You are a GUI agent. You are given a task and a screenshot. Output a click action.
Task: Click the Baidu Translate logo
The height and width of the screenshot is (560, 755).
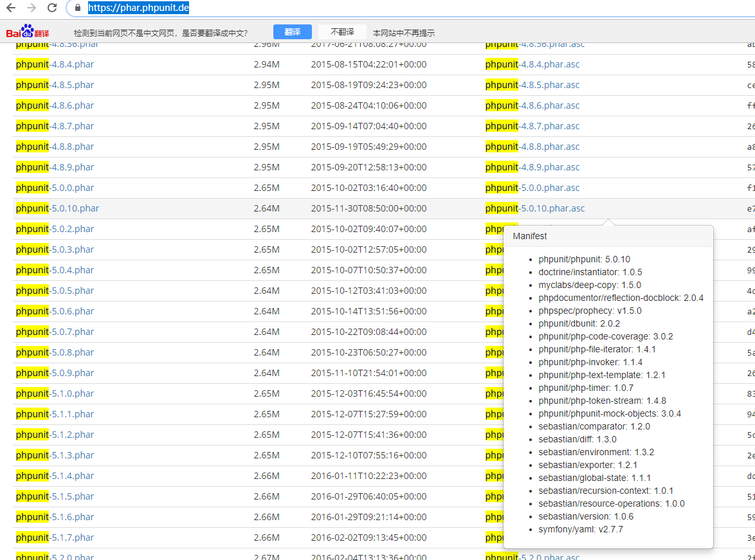(28, 32)
